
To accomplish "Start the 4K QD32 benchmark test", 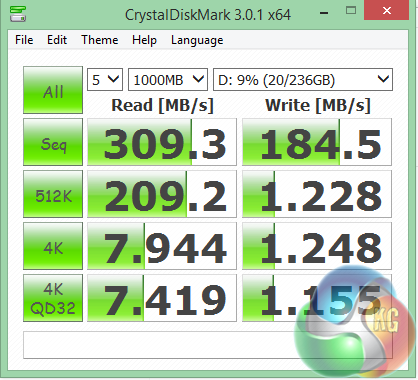I will click(x=53, y=298).
